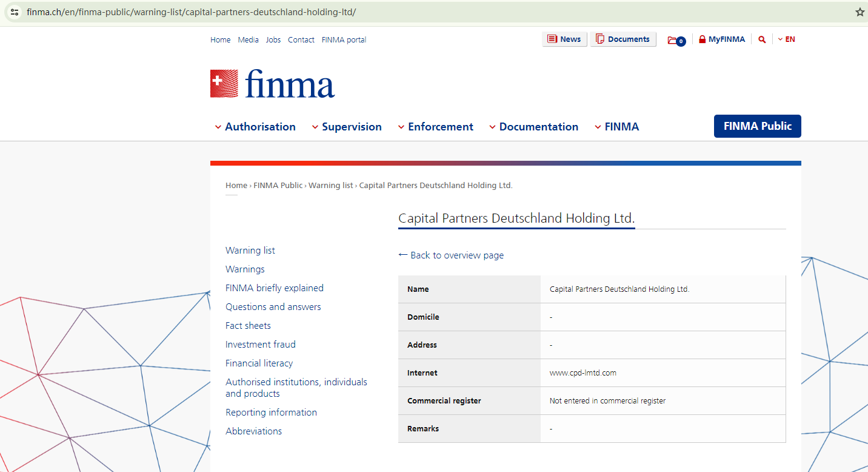868x472 pixels.
Task: Open FINMA portal link
Action: [x=344, y=40]
